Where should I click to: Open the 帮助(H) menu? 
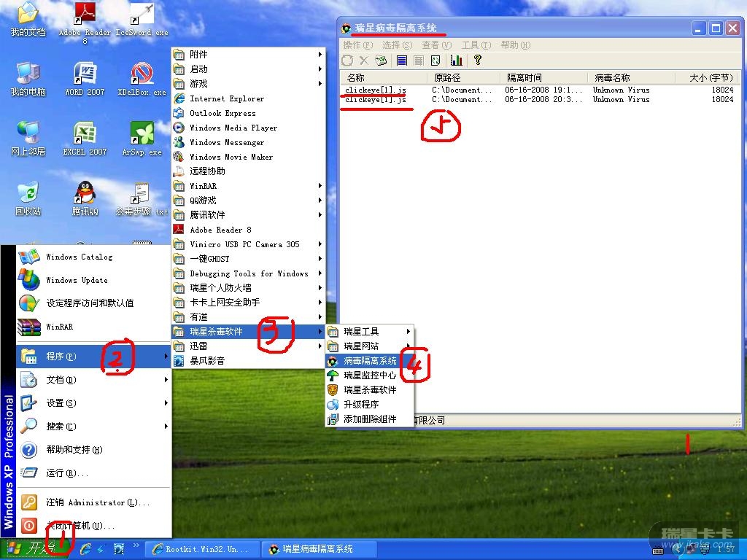tap(516, 44)
